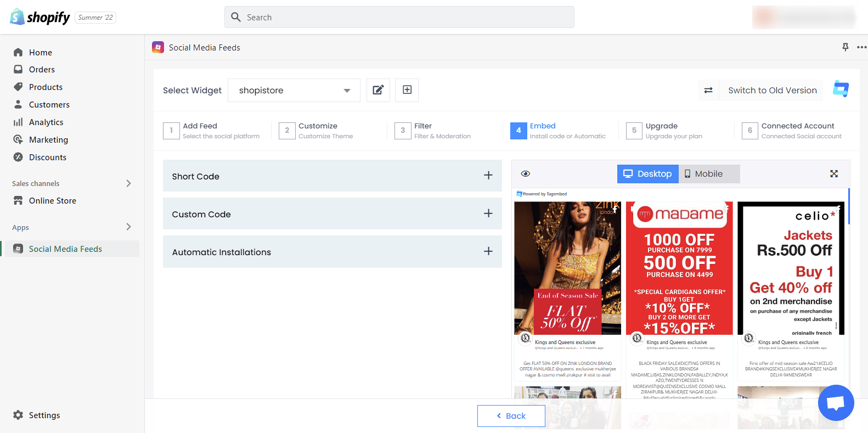This screenshot has width=868, height=433.
Task: Open the three-dot more menu
Action: click(862, 47)
